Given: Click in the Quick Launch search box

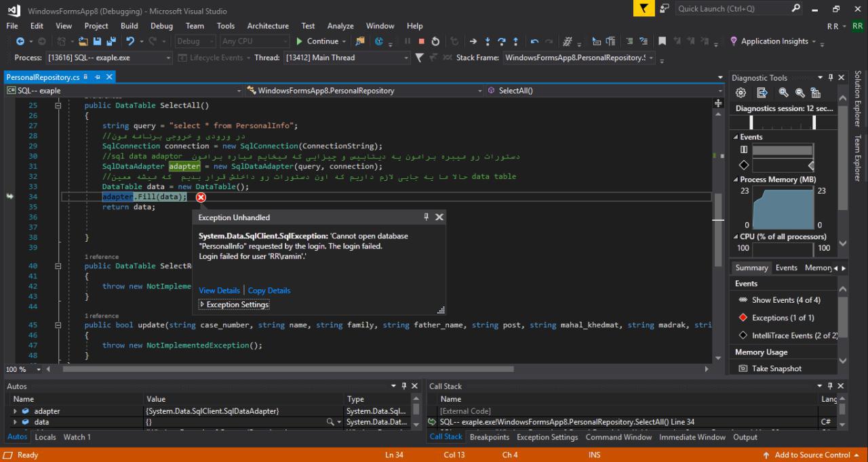Looking at the screenshot, I should tap(732, 9).
